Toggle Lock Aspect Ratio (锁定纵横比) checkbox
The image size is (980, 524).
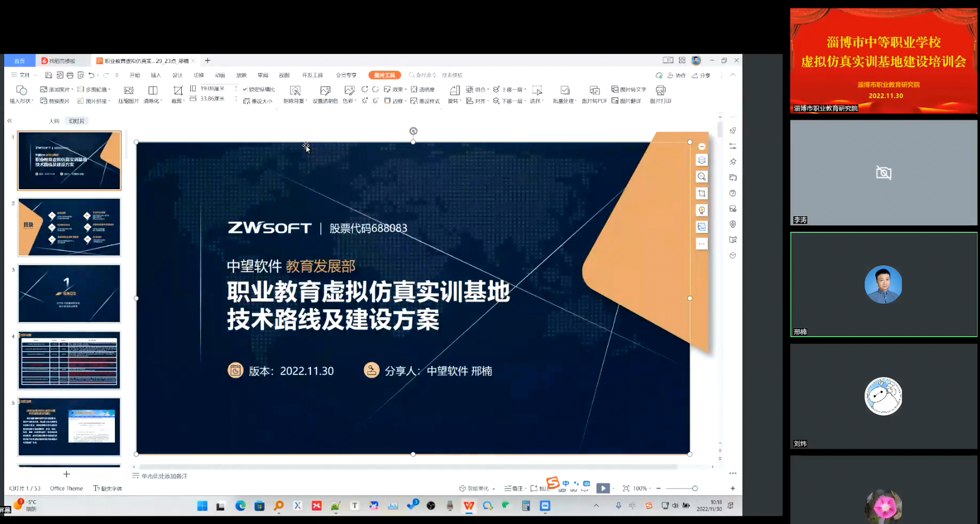(x=245, y=89)
